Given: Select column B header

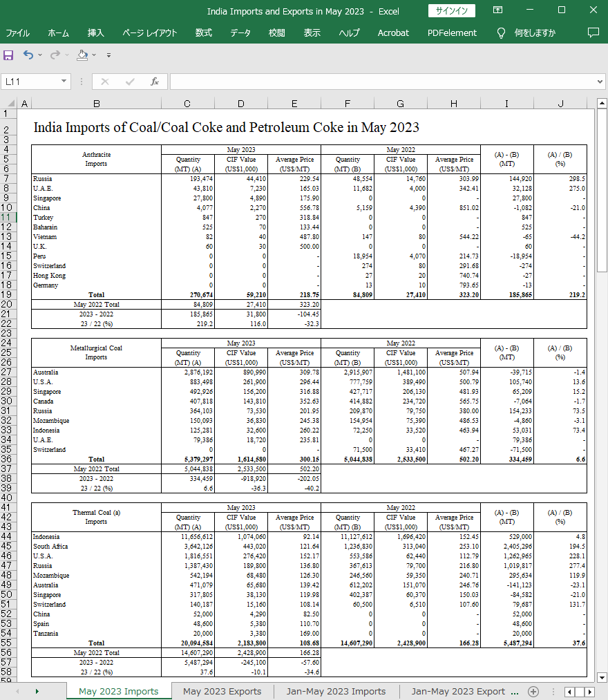Looking at the screenshot, I should 97,104.
